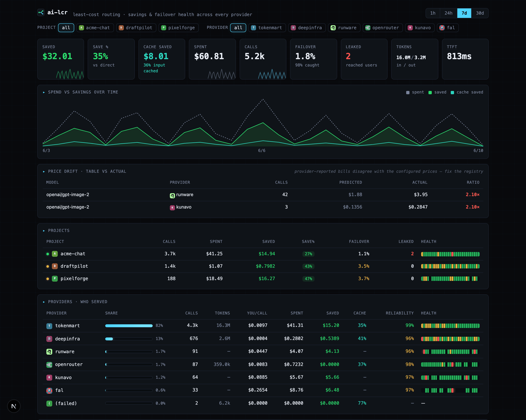526x420 pixels.
Task: Open the Next.js dev tools badge
Action: tap(14, 406)
